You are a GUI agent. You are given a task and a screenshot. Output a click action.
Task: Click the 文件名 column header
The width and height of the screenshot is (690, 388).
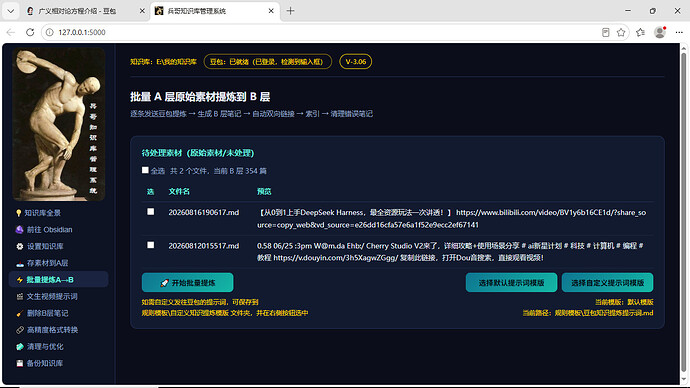coord(179,191)
